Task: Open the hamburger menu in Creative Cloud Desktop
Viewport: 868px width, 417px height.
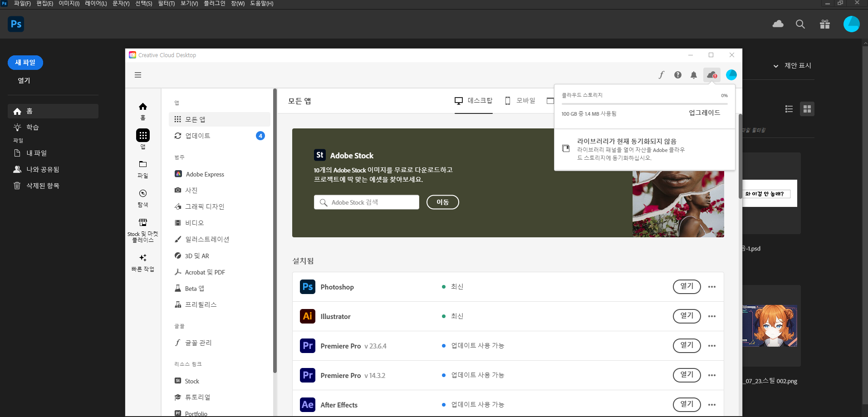Action: coord(138,74)
